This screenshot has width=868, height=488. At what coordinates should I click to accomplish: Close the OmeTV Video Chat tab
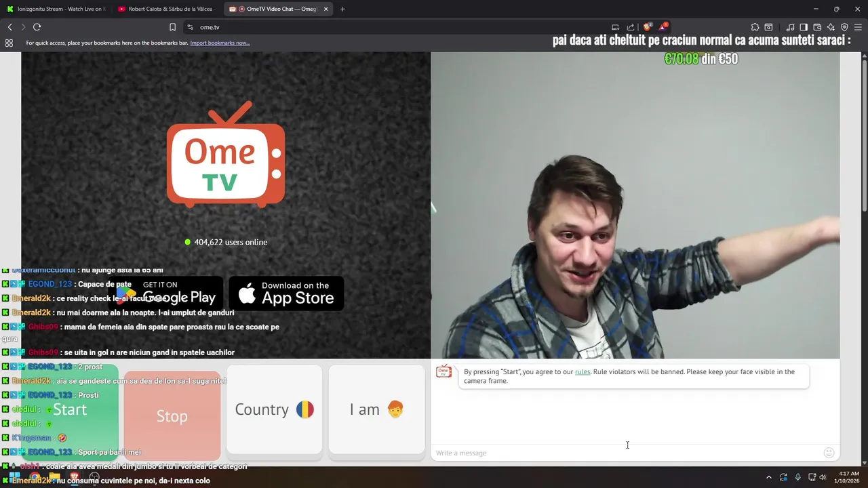coord(325,9)
